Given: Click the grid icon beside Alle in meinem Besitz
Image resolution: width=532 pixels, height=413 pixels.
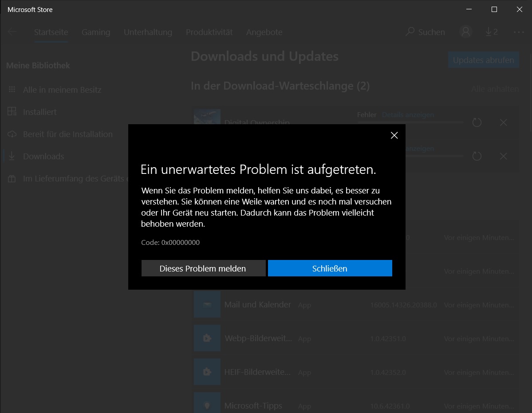Looking at the screenshot, I should tap(12, 90).
